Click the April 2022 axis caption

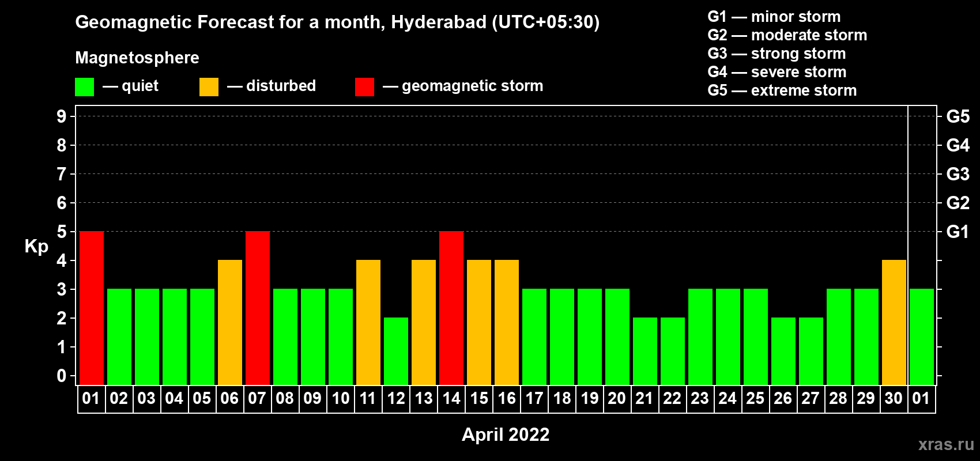506,434
